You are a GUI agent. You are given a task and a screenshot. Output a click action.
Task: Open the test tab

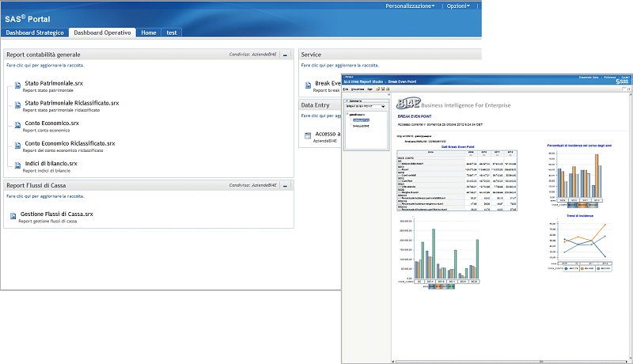(172, 32)
